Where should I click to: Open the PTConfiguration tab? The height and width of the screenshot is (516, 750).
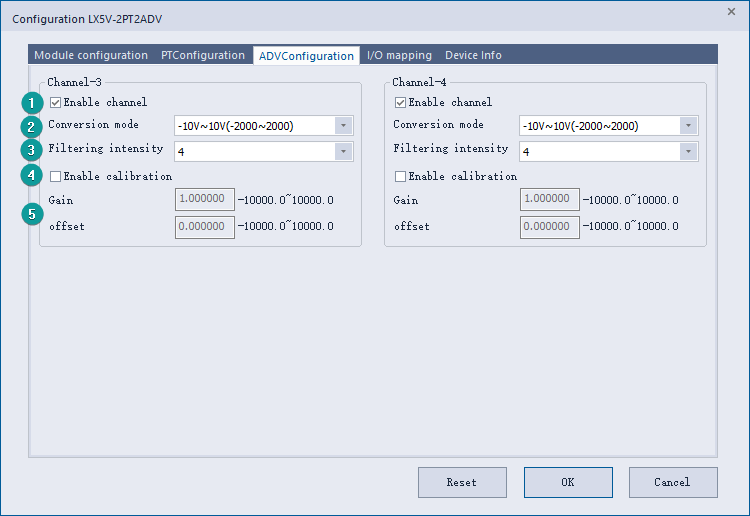[203, 55]
